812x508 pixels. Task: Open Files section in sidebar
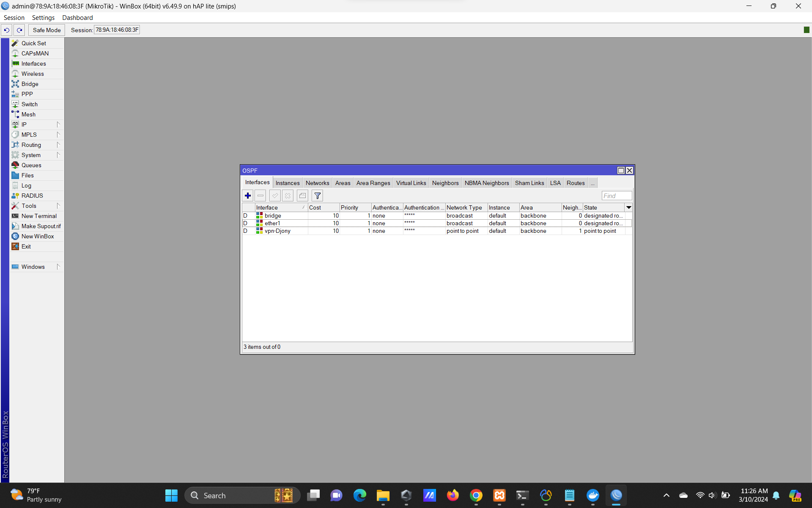tap(37, 175)
